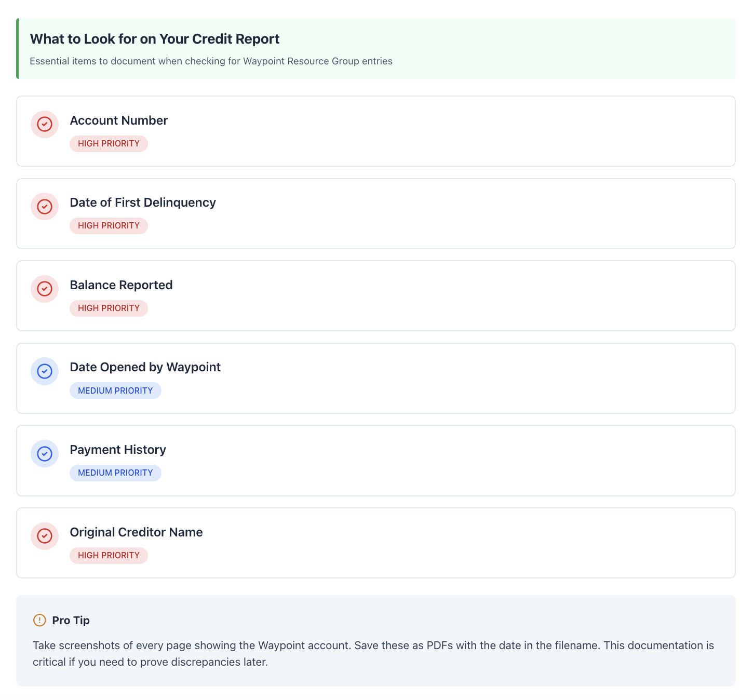Select the Date Opened by Waypoint title
The height and width of the screenshot is (700, 754).
pos(145,367)
